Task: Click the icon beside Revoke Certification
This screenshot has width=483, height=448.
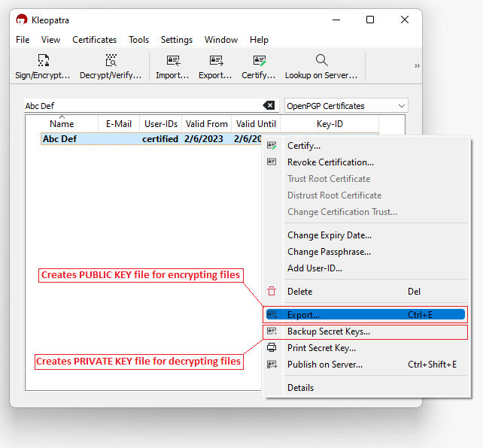Action: click(272, 162)
